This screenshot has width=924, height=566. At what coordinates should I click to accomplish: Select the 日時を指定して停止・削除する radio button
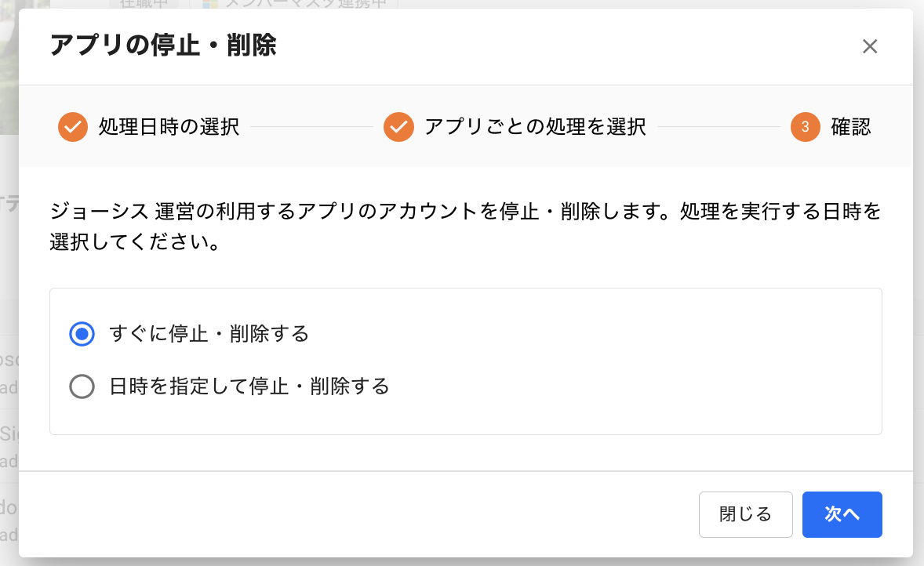coord(82,386)
